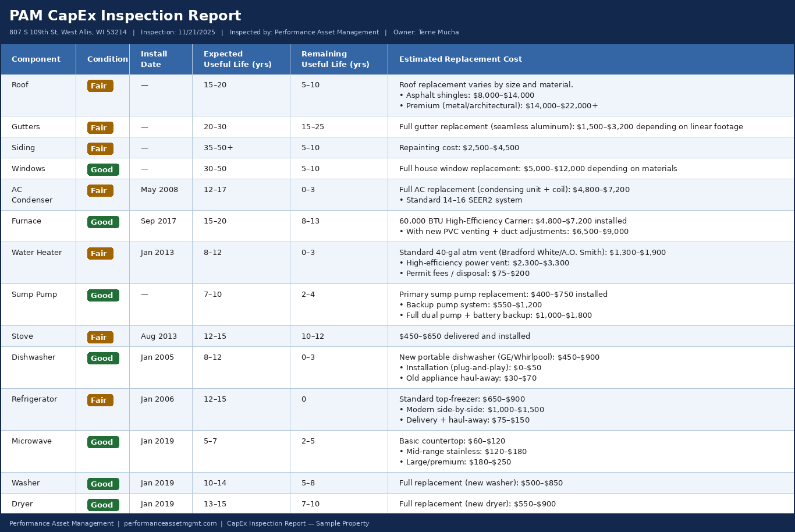Click Stove remaining life 10–12

[313, 336]
